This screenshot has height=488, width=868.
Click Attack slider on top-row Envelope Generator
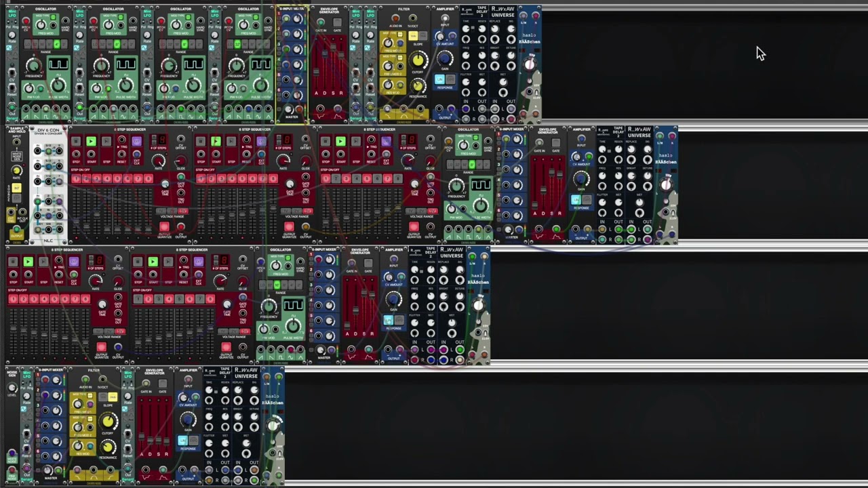click(316, 71)
